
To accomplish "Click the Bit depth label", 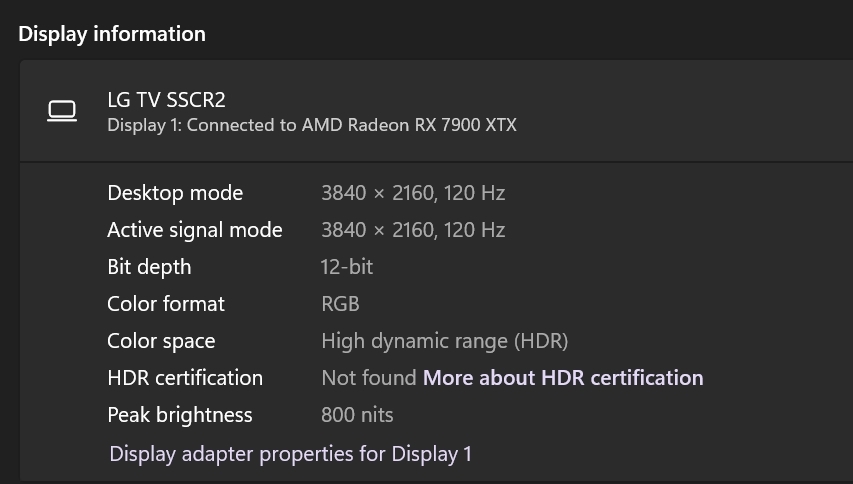I will coord(149,267).
